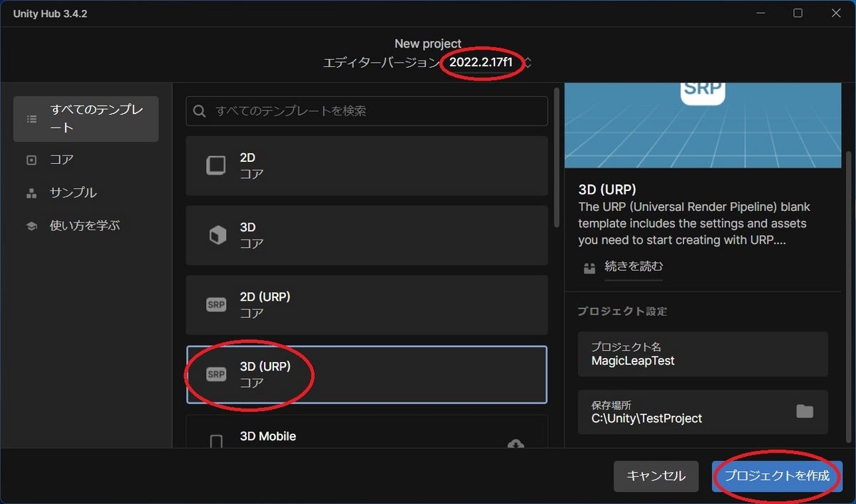Image resolution: width=856 pixels, height=504 pixels.
Task: Click the graduation cap icon for 使い方を学ぶ
Action: click(31, 226)
